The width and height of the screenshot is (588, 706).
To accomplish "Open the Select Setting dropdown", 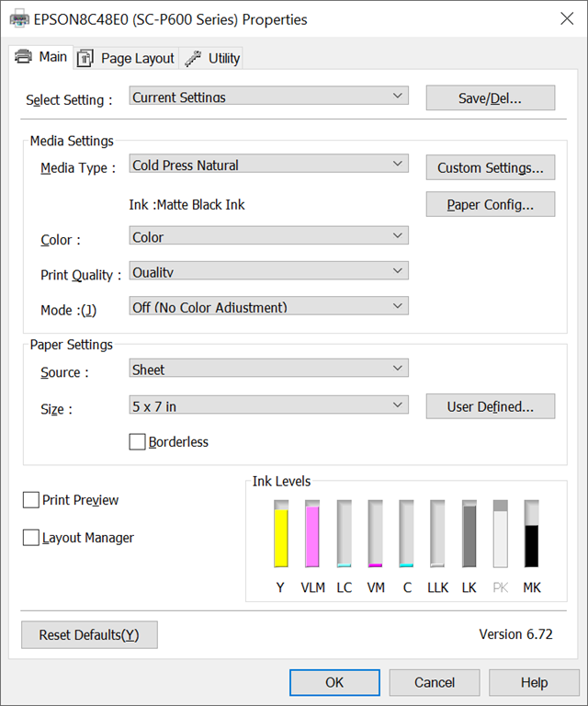I will pos(268,96).
